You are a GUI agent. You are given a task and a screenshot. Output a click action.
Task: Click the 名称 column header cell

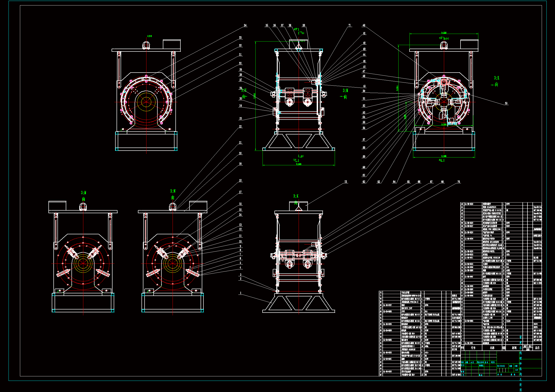(x=492, y=348)
